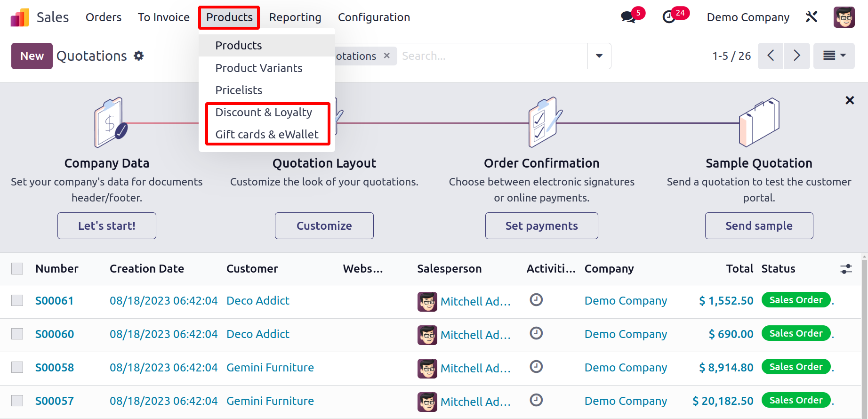This screenshot has height=419, width=868.
Task: Select Discount & Loyalty menu entry
Action: (x=264, y=113)
